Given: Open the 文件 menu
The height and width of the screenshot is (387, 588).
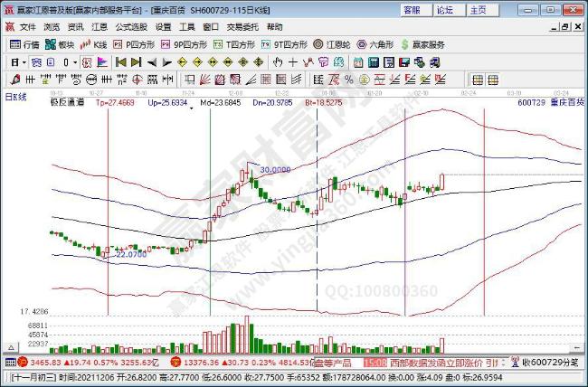Looking at the screenshot, I should point(28,27).
